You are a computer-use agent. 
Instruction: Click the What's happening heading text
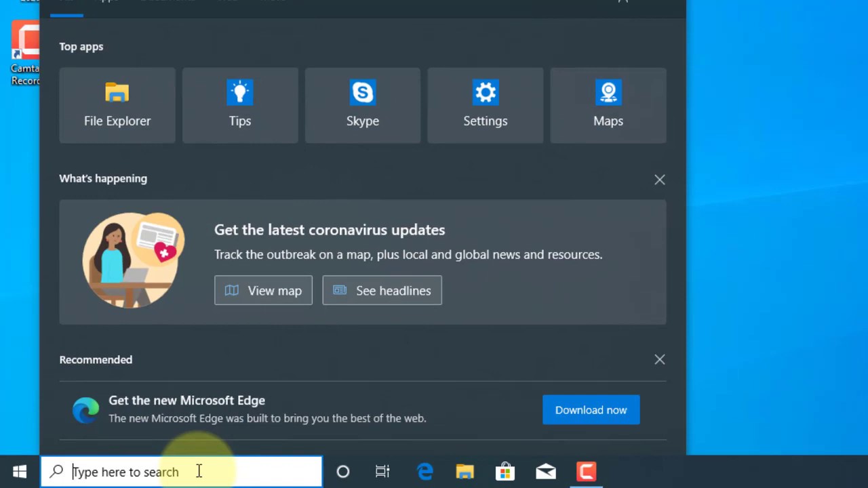click(x=103, y=178)
